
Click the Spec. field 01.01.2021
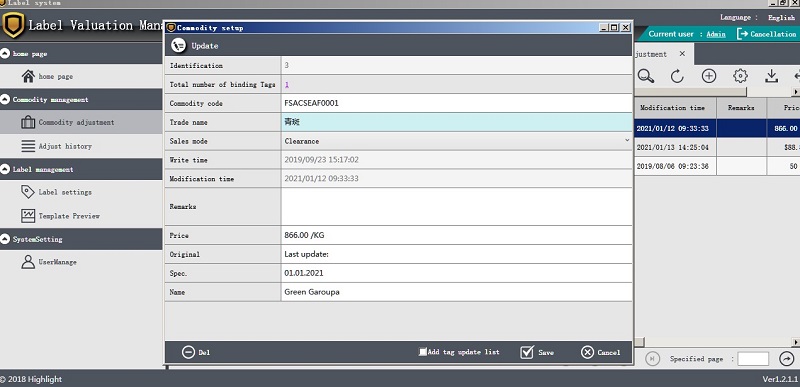[x=457, y=273]
